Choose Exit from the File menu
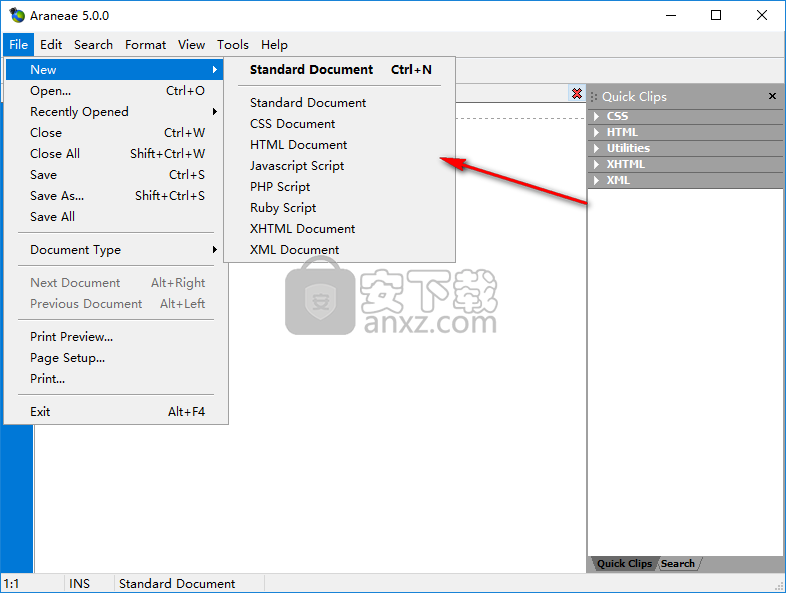786x593 pixels. click(x=115, y=412)
